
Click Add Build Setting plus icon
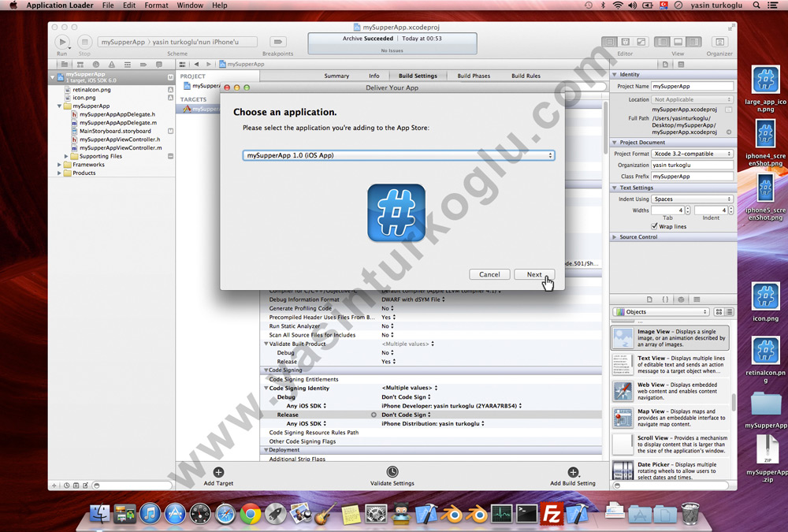coord(573,472)
